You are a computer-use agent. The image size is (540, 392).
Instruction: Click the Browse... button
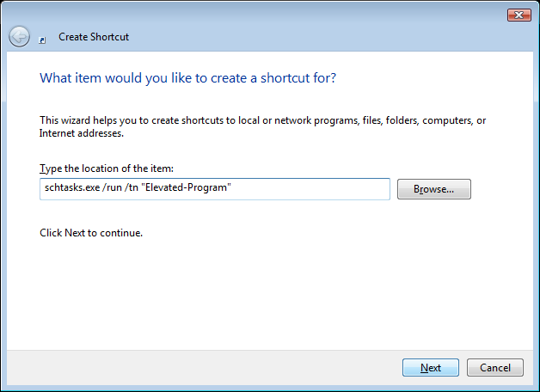pyautogui.click(x=434, y=189)
